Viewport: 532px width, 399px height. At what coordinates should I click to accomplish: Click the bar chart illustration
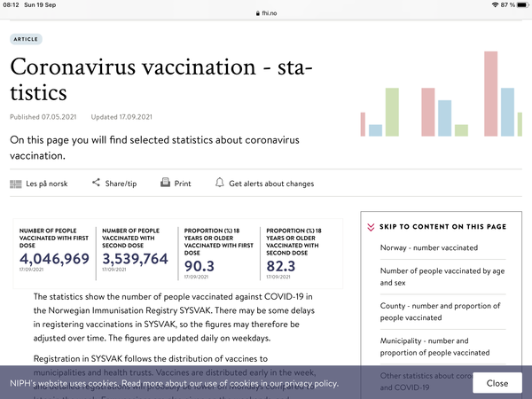[441, 94]
